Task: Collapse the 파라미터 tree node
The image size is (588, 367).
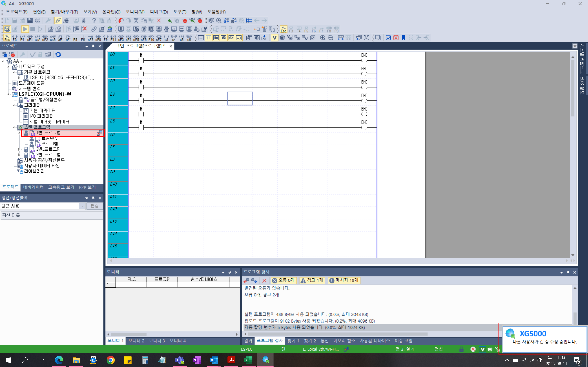Action: (14, 105)
